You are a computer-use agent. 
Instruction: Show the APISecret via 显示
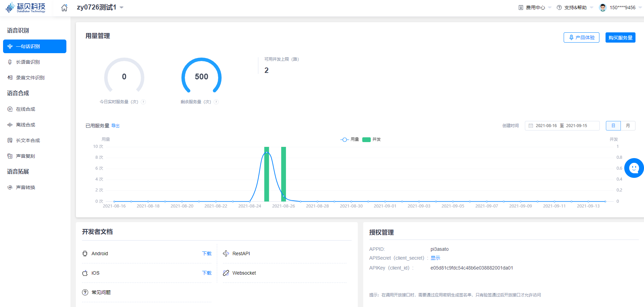435,258
